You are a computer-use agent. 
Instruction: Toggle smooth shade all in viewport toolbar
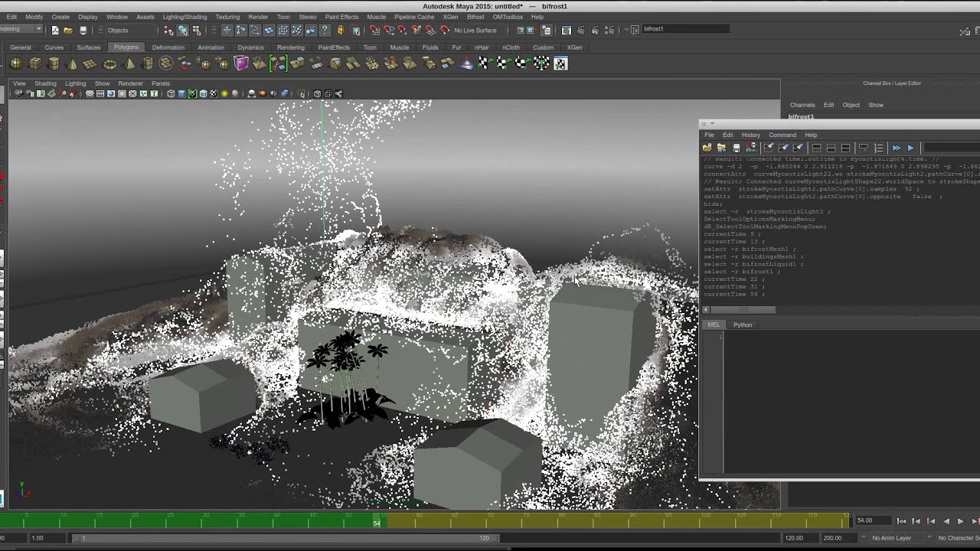[181, 93]
